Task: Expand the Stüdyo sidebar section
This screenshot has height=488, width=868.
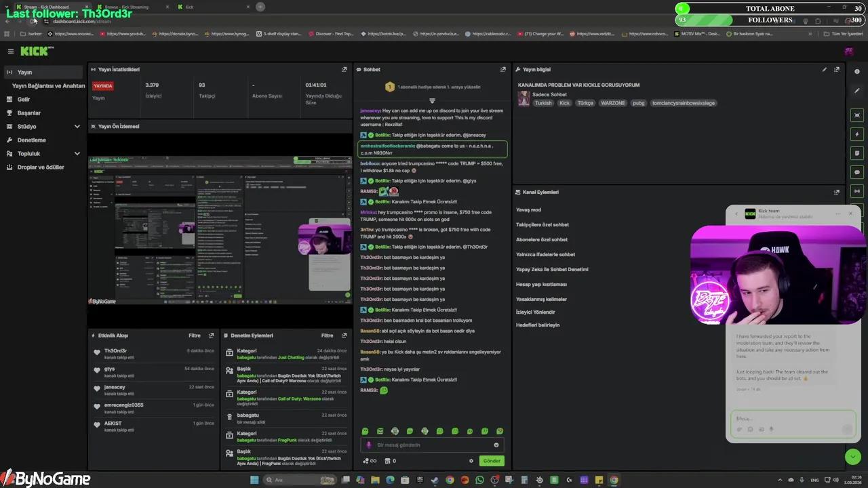Action: [x=77, y=126]
